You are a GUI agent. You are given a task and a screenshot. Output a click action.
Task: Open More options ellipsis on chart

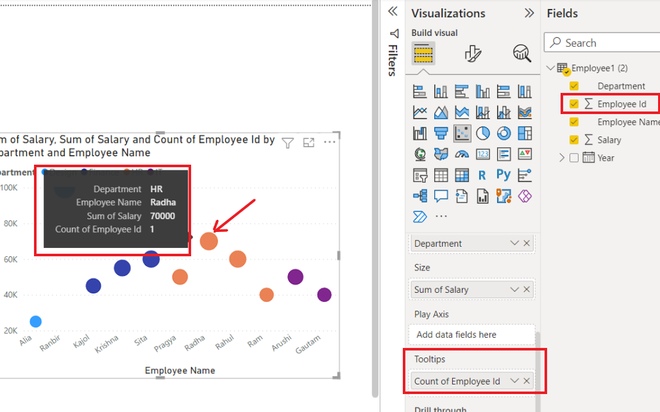click(330, 142)
